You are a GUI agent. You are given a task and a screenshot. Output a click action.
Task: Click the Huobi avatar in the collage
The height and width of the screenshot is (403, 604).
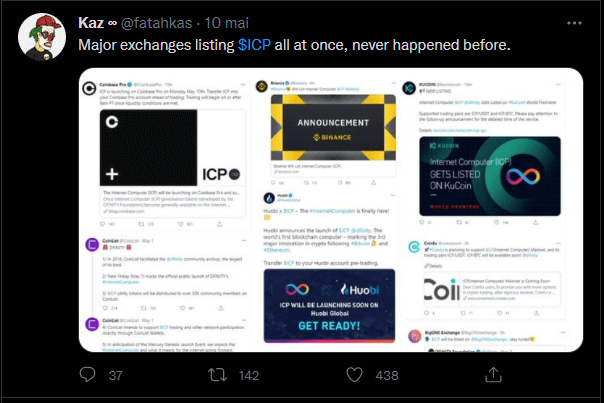[x=270, y=198]
